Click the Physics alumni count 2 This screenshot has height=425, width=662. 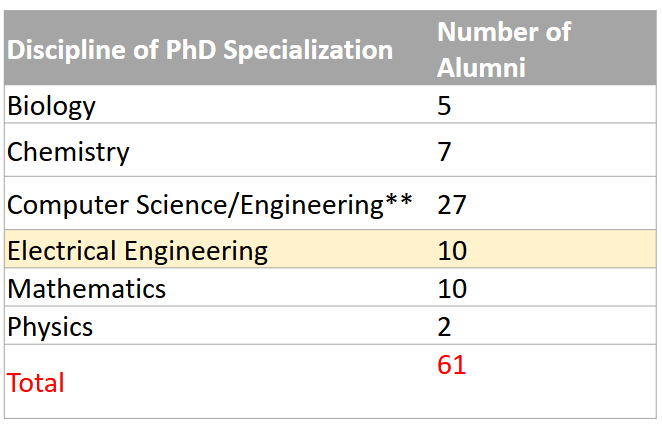pos(444,327)
